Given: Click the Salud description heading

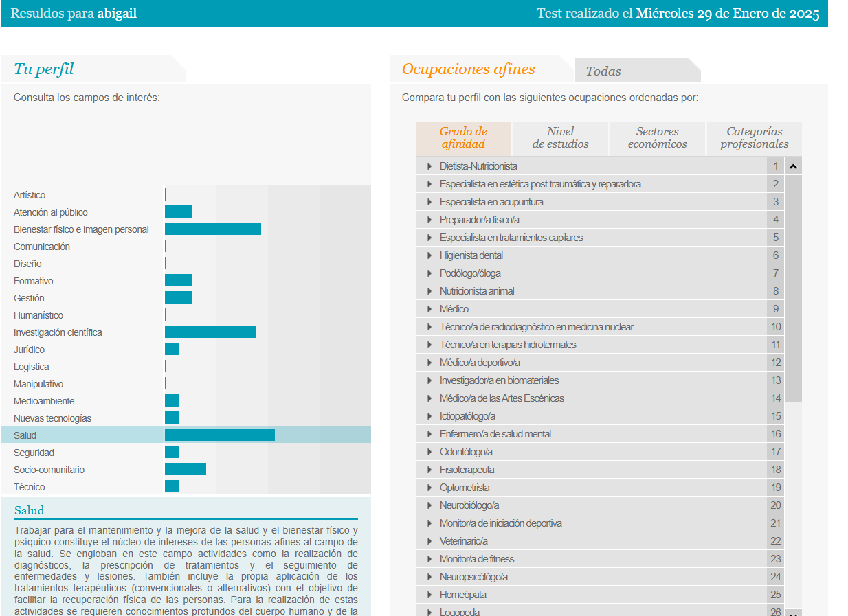Looking at the screenshot, I should 29,510.
